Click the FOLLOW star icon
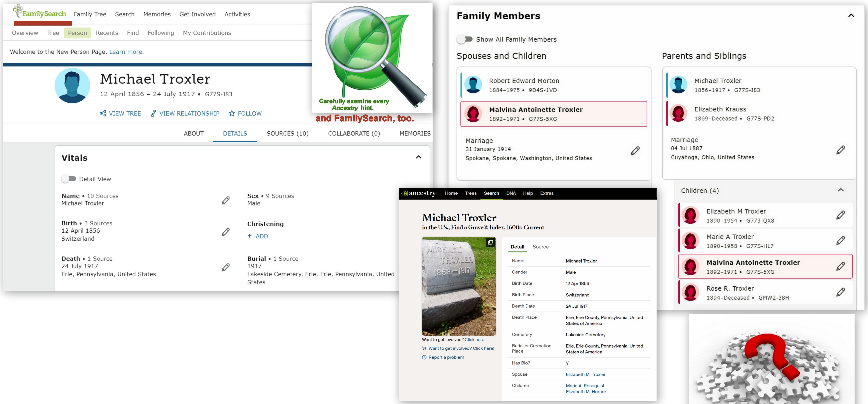868x404 pixels. tap(232, 113)
